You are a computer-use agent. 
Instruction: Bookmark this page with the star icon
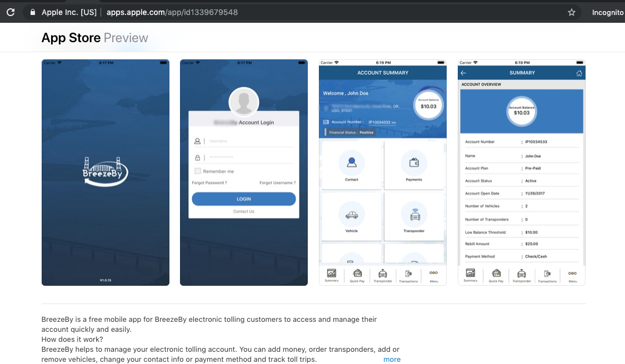572,12
